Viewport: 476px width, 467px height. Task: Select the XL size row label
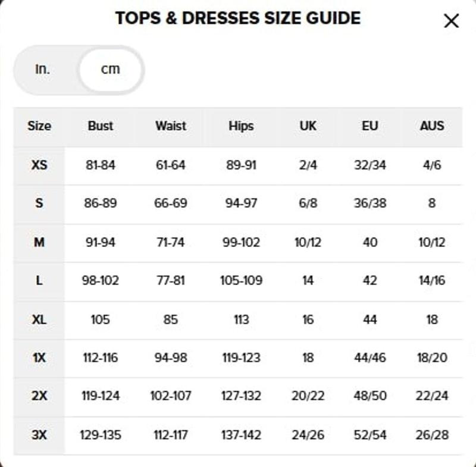[39, 319]
